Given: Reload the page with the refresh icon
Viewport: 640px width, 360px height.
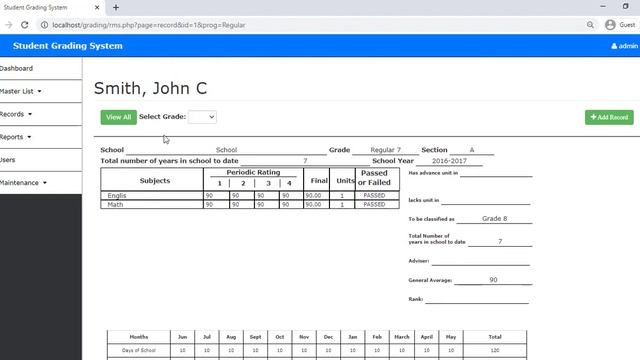Looking at the screenshot, I should 24,25.
